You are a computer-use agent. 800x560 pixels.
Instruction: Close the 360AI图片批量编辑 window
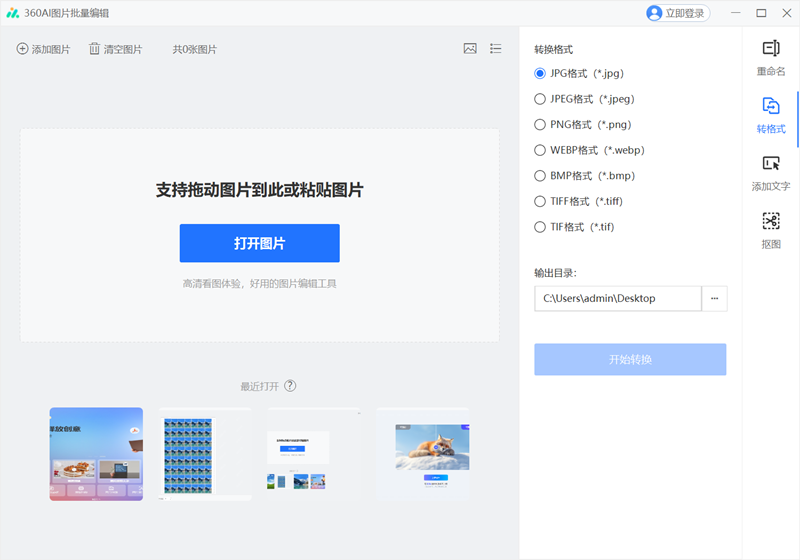point(787,13)
